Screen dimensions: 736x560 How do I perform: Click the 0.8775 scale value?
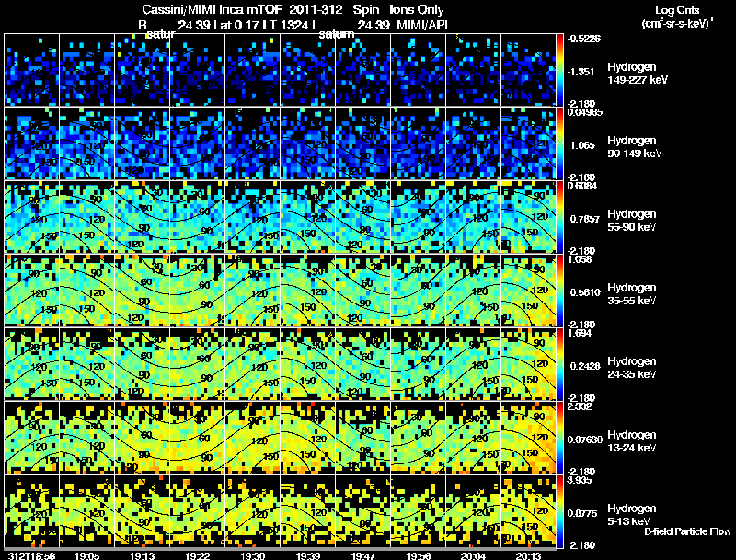coord(582,514)
